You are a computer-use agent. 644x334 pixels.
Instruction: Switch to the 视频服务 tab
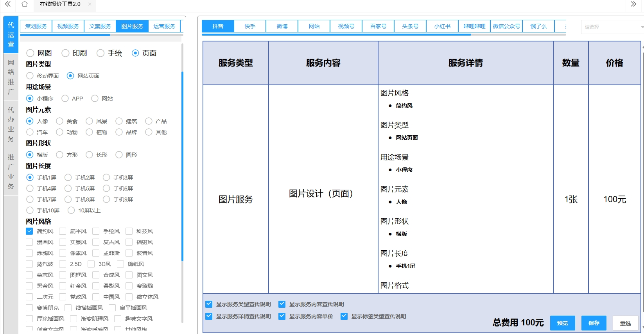point(68,26)
